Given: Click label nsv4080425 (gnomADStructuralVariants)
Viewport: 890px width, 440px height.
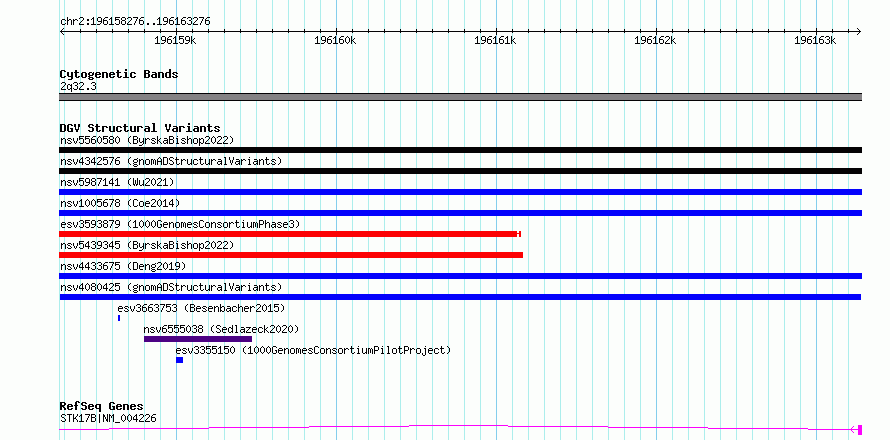Looking at the screenshot, I should click(x=171, y=287).
